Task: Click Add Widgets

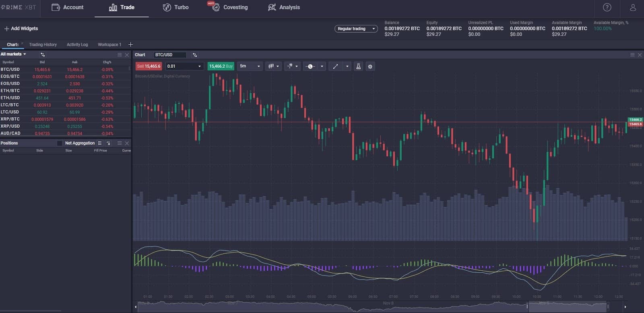Action: pos(21,29)
